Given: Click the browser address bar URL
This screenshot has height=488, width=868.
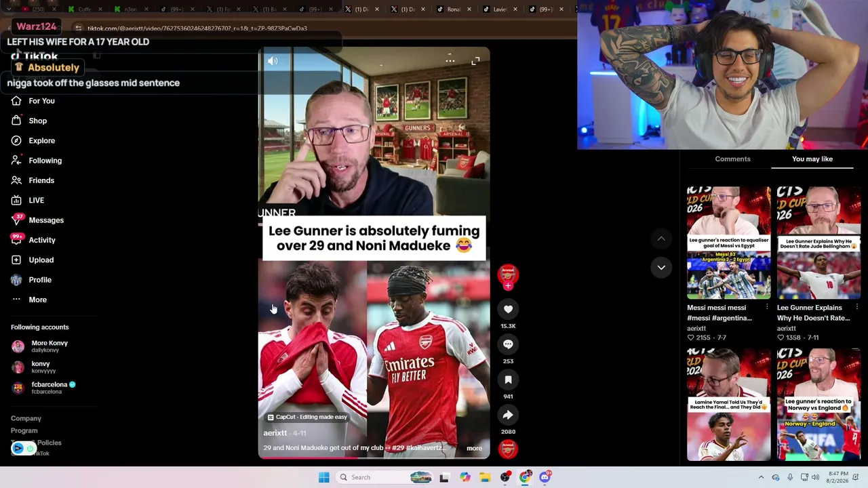Looking at the screenshot, I should point(197,28).
